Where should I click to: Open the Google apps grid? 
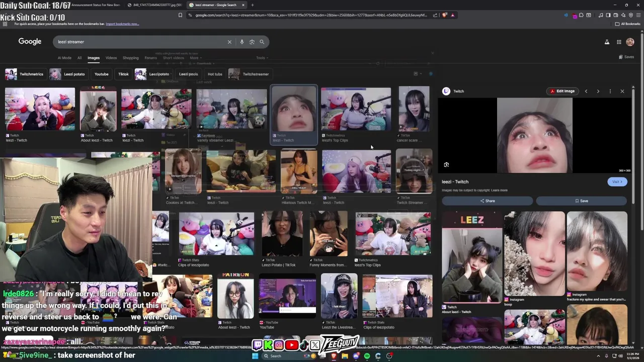[x=619, y=42]
